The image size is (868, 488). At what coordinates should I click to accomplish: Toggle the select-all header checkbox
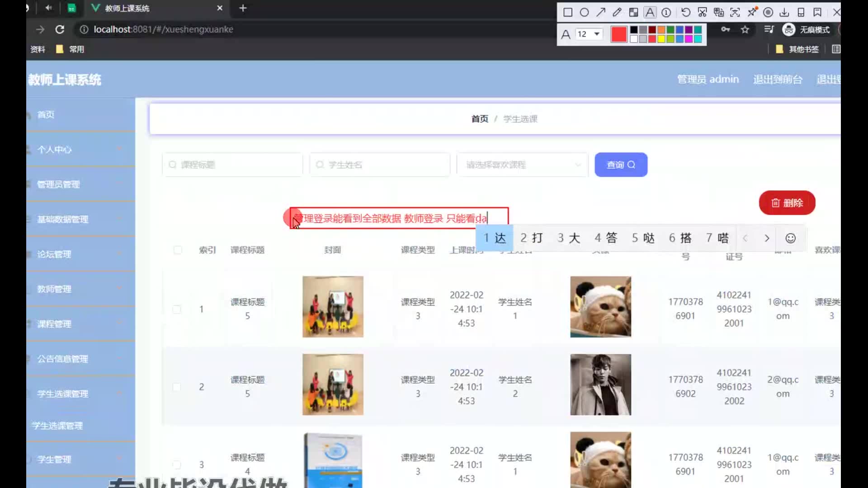[178, 250]
